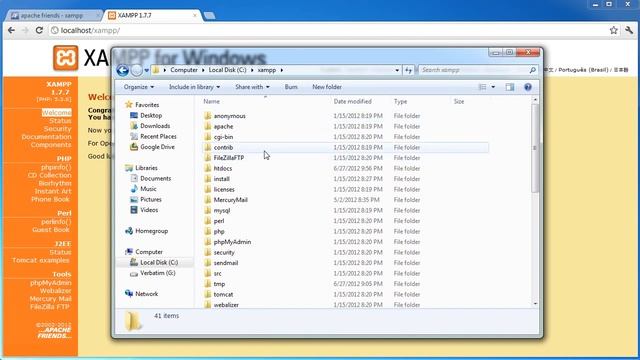Open Google Drive in Favorites
The width and height of the screenshot is (640, 360).
(x=157, y=147)
